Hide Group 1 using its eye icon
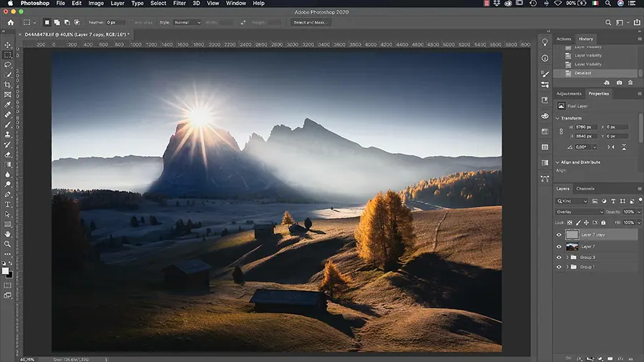Viewport: 644px width, 362px height. pos(560,267)
